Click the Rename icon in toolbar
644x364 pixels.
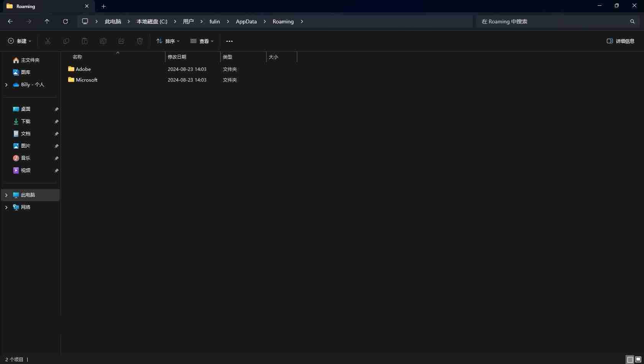pos(103,41)
